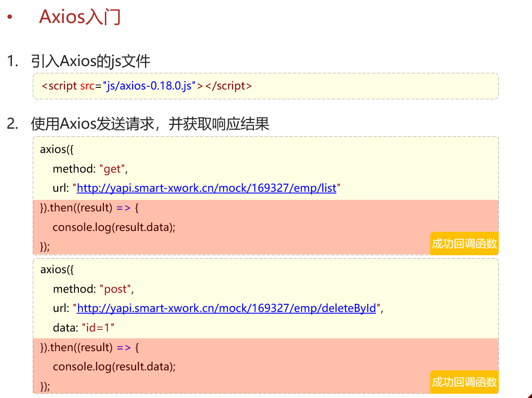Open the emp/list mock URL link
This screenshot has height=398, width=532.
206,187
